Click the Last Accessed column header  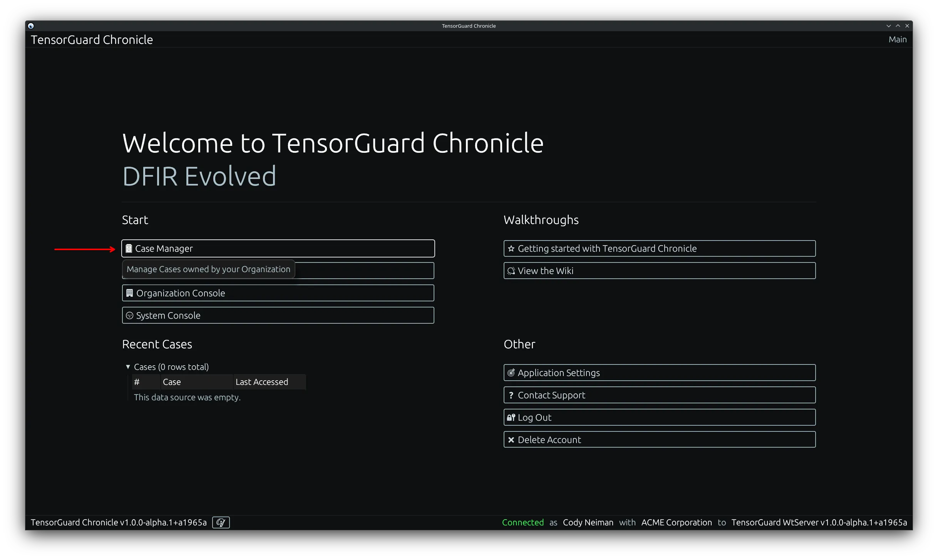[x=261, y=382]
